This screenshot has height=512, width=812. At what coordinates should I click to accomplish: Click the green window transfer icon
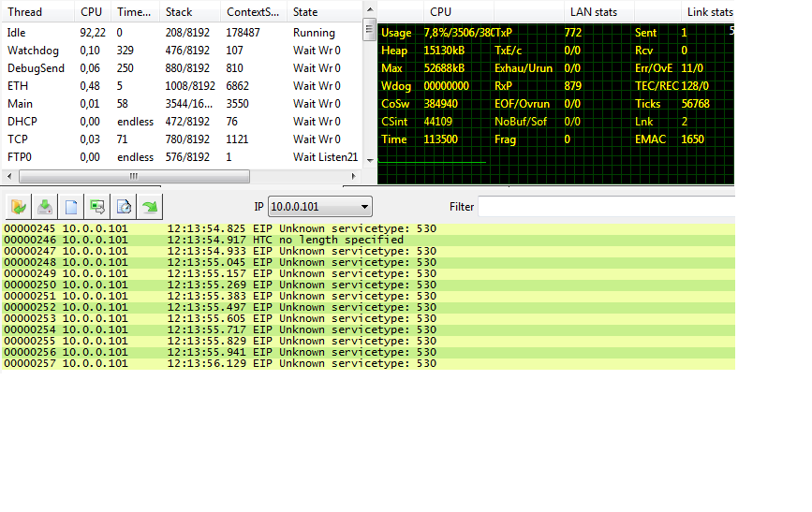(x=97, y=207)
